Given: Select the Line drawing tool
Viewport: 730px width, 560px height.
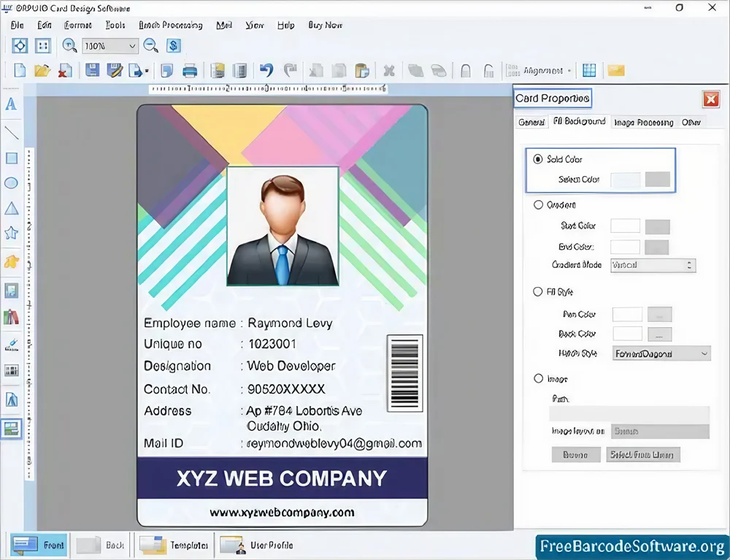Looking at the screenshot, I should coord(12,132).
